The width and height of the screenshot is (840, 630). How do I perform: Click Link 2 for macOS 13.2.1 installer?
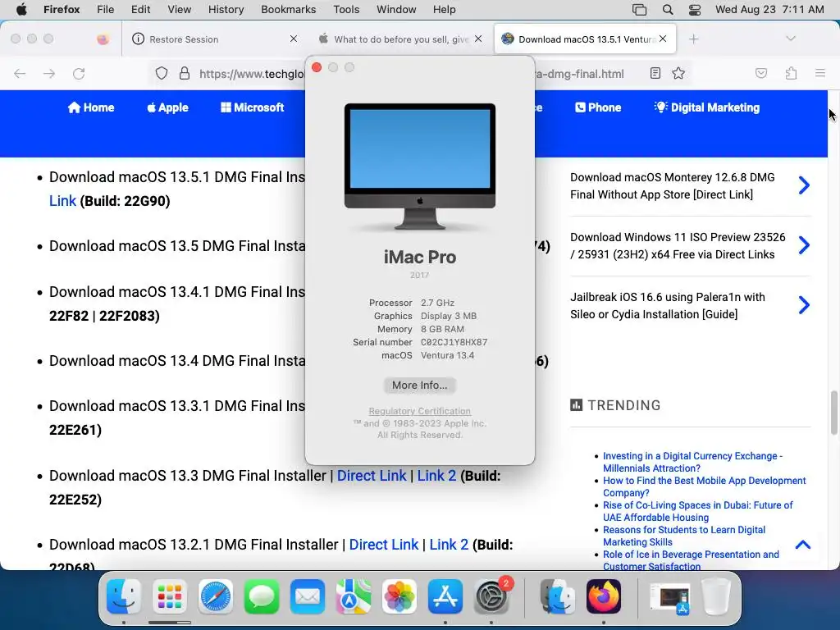click(x=449, y=545)
